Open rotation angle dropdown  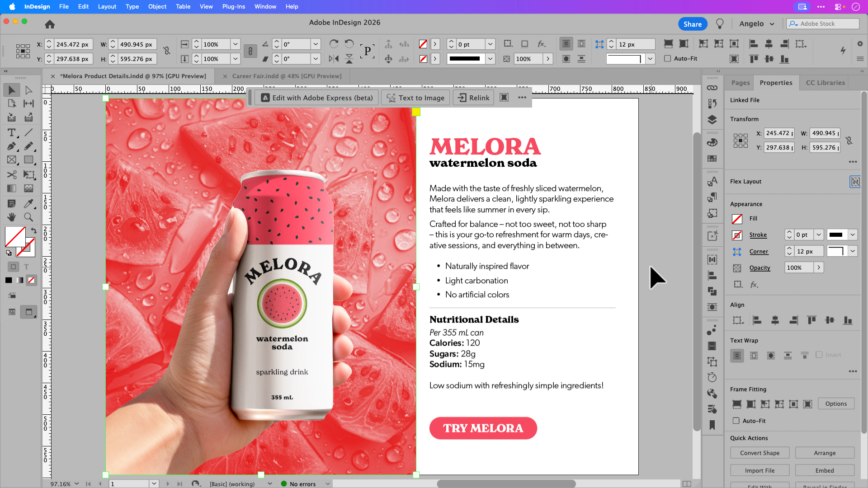[316, 44]
